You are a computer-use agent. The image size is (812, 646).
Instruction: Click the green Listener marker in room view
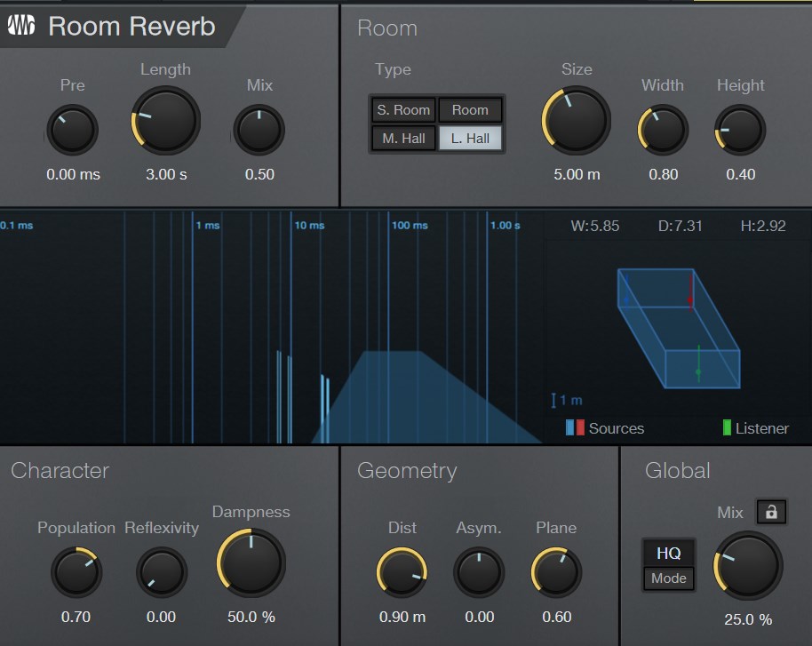click(x=699, y=363)
